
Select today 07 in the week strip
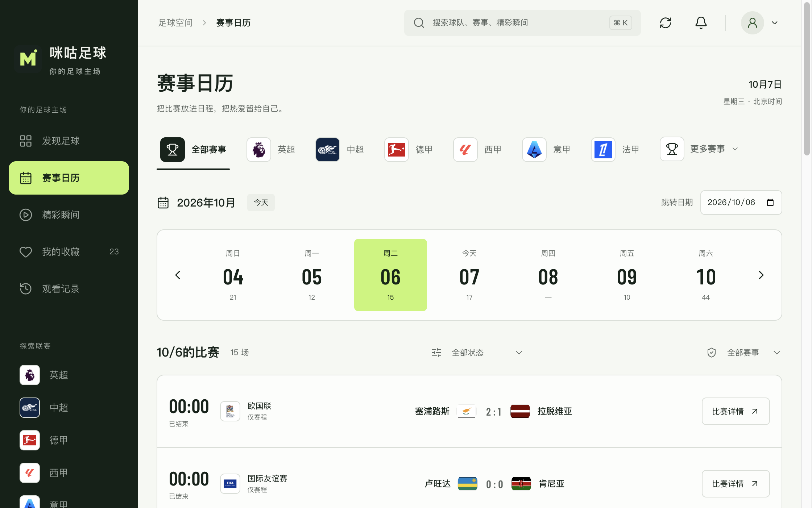[469, 275]
